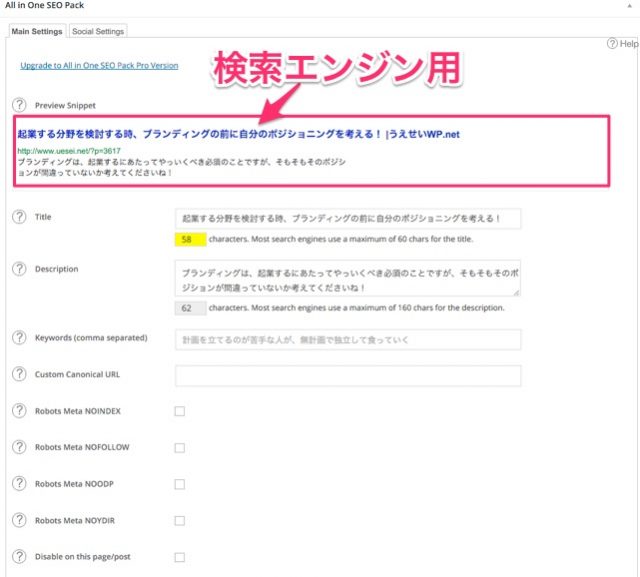Click the Robots Meta NOODP label
This screenshot has width=640, height=577.
coord(74,484)
